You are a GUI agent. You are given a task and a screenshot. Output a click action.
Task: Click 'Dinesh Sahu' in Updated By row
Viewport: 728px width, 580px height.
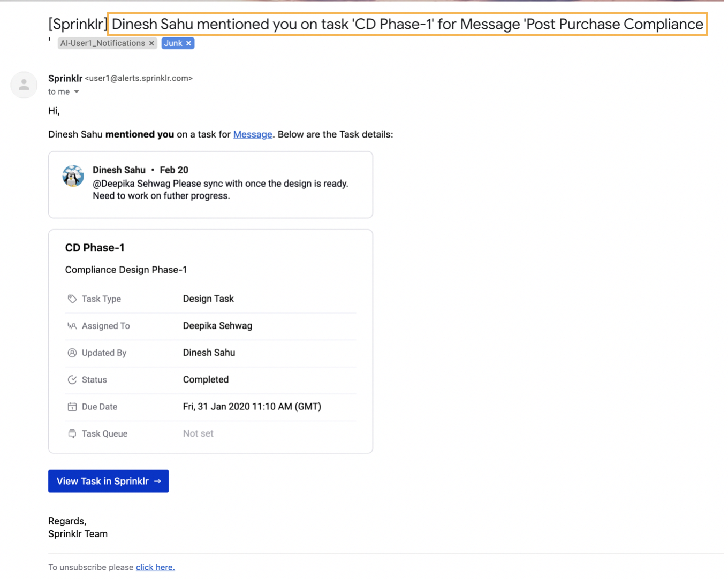tap(209, 353)
